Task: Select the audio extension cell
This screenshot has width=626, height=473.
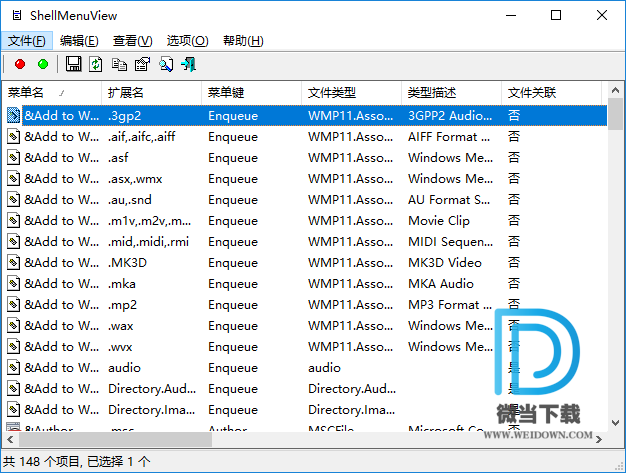Action: point(125,368)
